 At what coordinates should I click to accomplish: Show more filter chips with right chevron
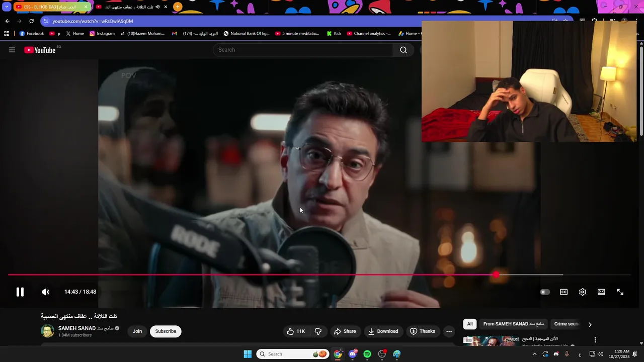pyautogui.click(x=590, y=324)
